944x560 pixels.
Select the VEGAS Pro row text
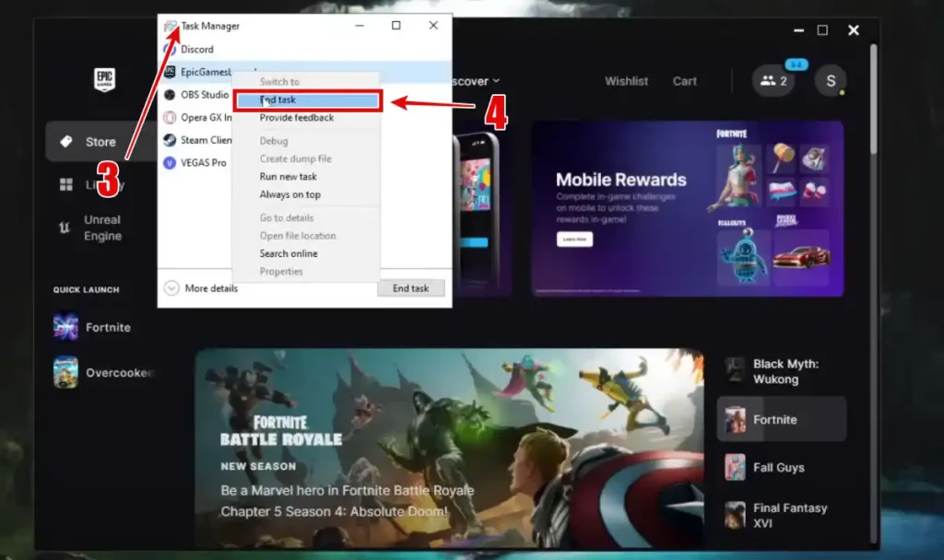click(204, 163)
